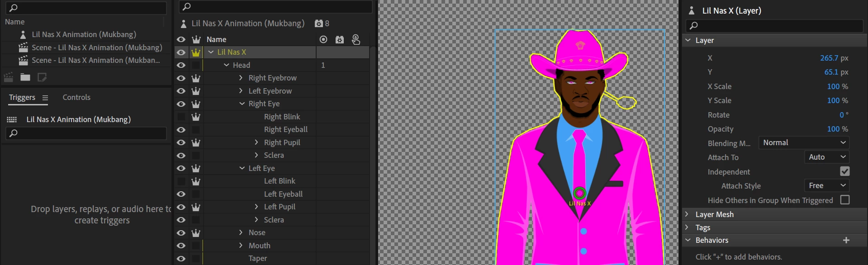Toggle crown on Left Blink layer
The image size is (868, 265).
pos(196,181)
